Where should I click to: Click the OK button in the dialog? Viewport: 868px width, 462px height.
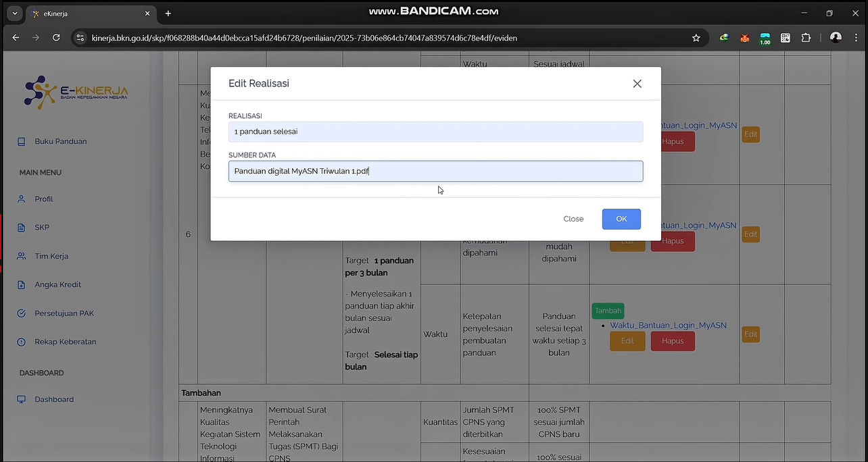click(621, 219)
